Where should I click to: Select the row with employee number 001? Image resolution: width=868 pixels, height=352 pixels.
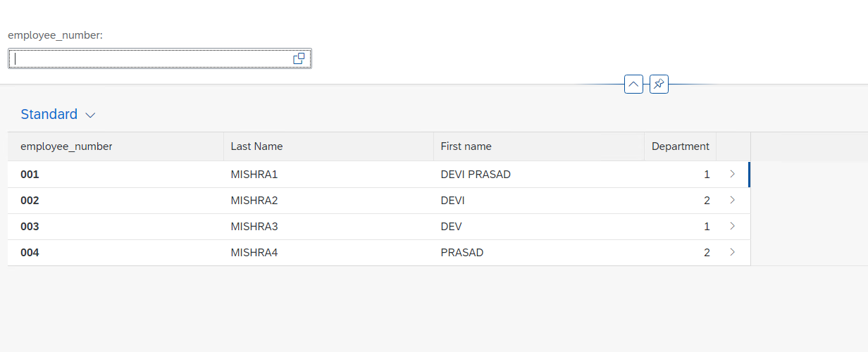click(379, 175)
